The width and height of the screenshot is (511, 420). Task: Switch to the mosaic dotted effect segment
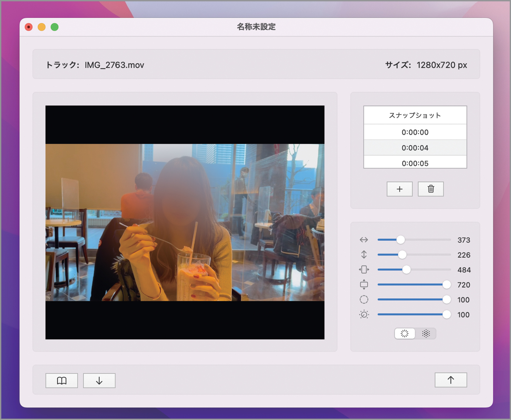(426, 333)
